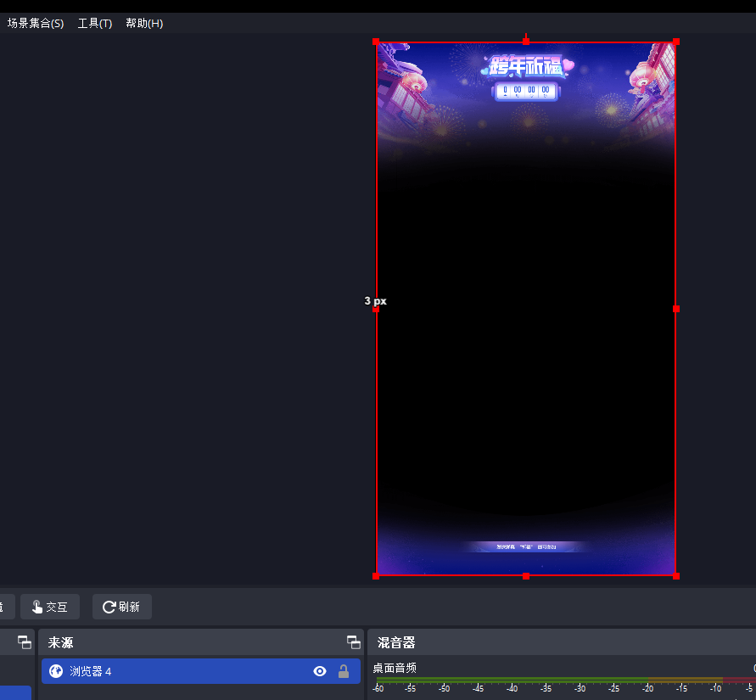Open the 帮助(H) menu
Screen dimensions: 756x700
click(144, 23)
